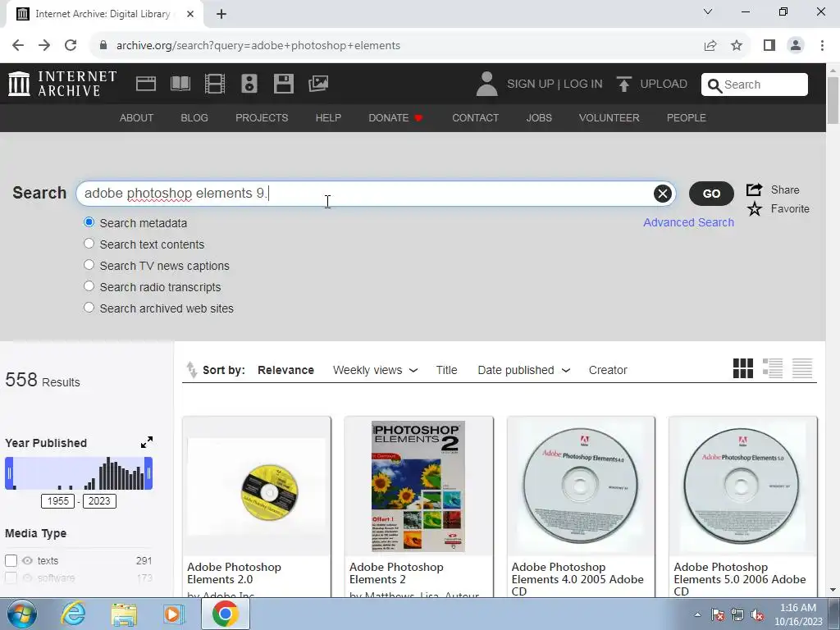
Task: Open the ABOUT menu item
Action: 137,118
